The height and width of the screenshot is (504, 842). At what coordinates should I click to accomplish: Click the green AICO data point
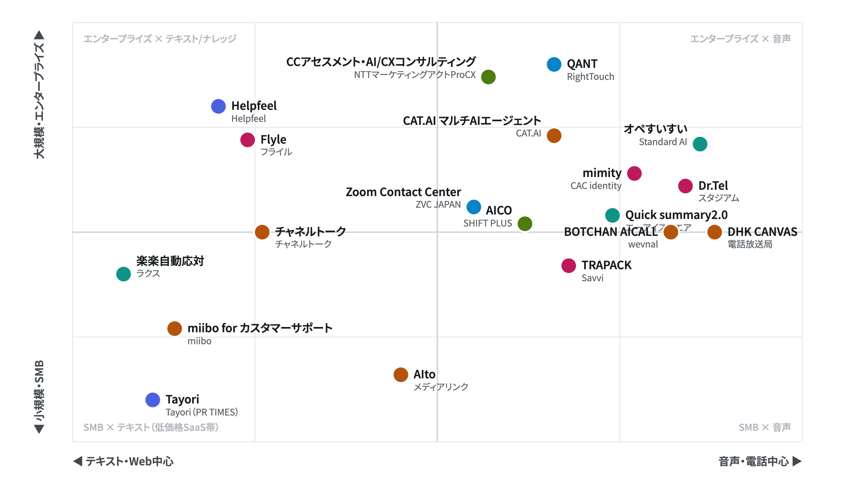click(x=525, y=224)
